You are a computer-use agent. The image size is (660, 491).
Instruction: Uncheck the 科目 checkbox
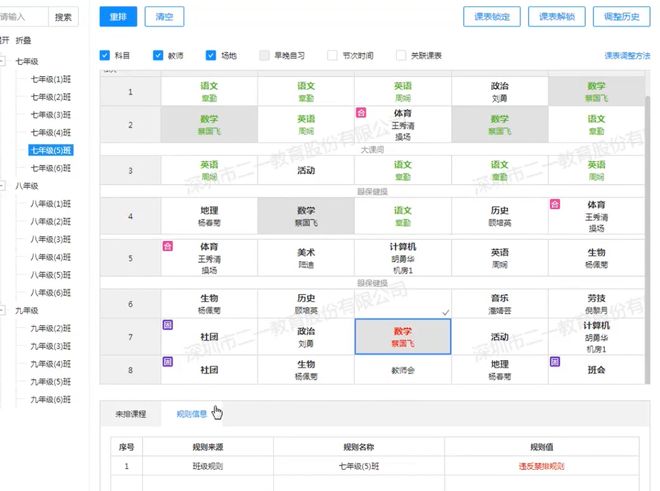click(x=105, y=55)
